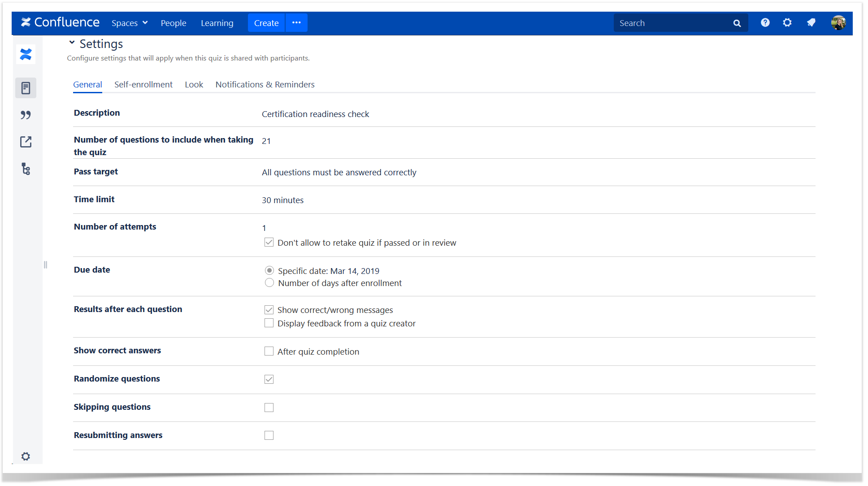Expand the Spaces dropdown menu
The image size is (868, 486).
(129, 22)
